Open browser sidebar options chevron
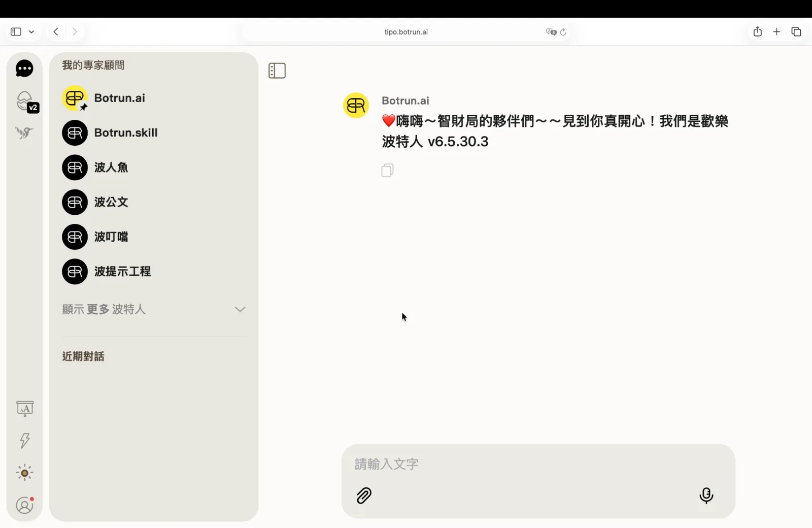 (31, 32)
